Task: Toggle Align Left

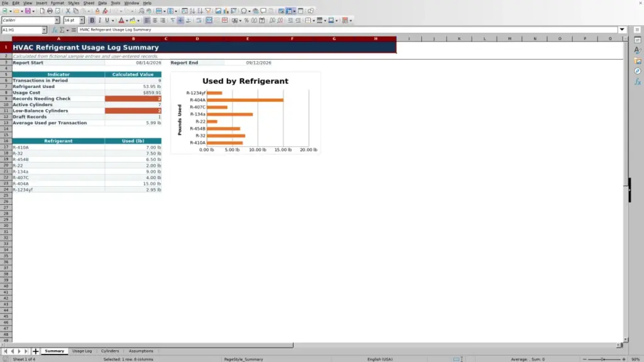Action: (147, 20)
